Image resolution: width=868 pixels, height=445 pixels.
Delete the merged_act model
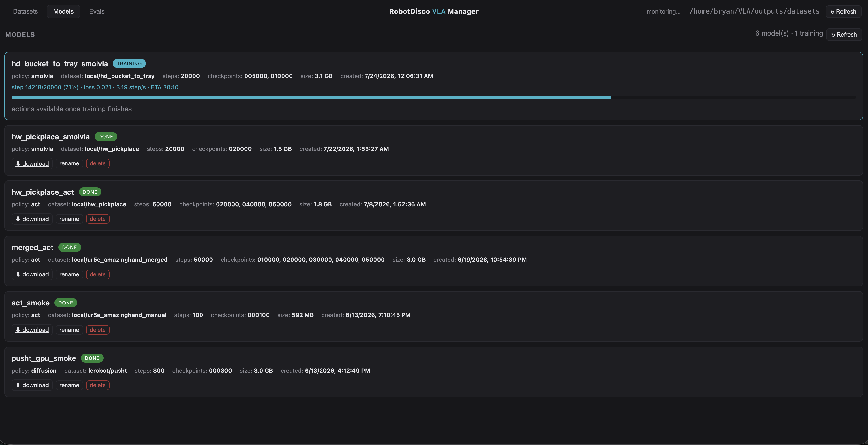point(98,274)
